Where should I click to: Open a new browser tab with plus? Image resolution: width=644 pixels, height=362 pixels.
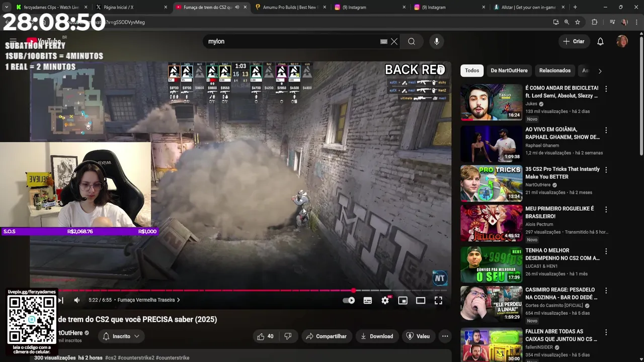tap(575, 7)
